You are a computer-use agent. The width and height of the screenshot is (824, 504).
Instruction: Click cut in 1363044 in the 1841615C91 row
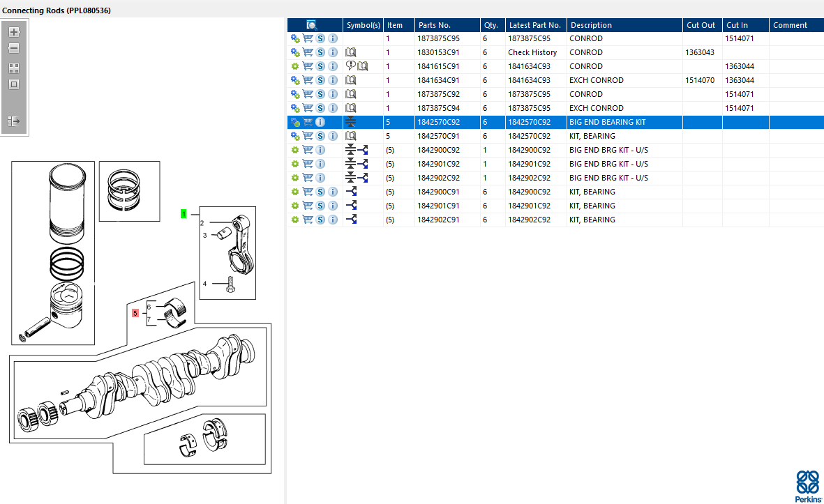pos(740,66)
